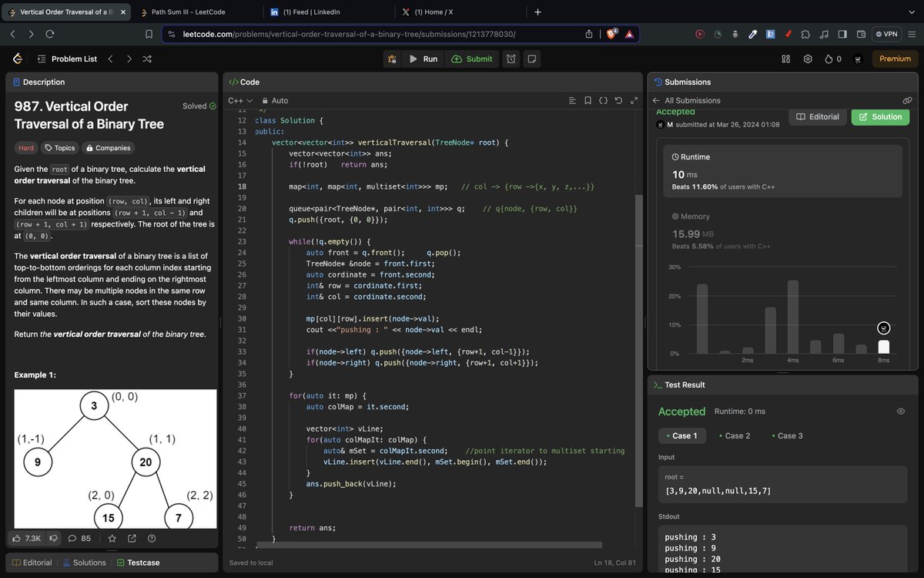Screen dimensions: 924x578
Task: Open the bottom Solutions tab
Action: point(84,563)
